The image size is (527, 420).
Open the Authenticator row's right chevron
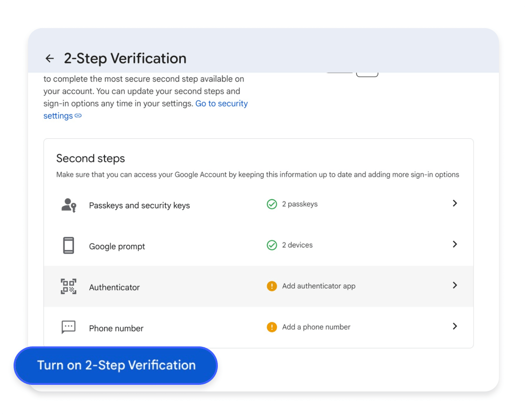pos(454,285)
